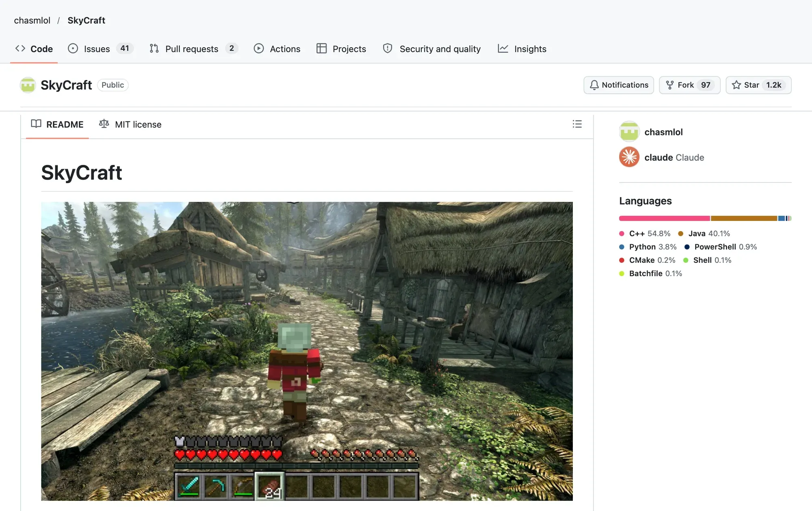This screenshot has height=511, width=812.
Task: Click the Batchfile 0.1% language link
Action: click(651, 274)
